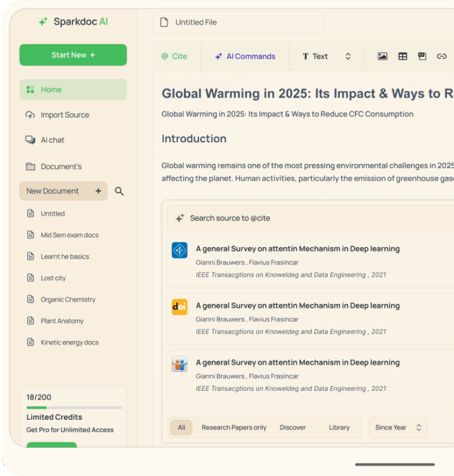Click the Untitled File name field
This screenshot has height=476, width=454.
(239, 22)
